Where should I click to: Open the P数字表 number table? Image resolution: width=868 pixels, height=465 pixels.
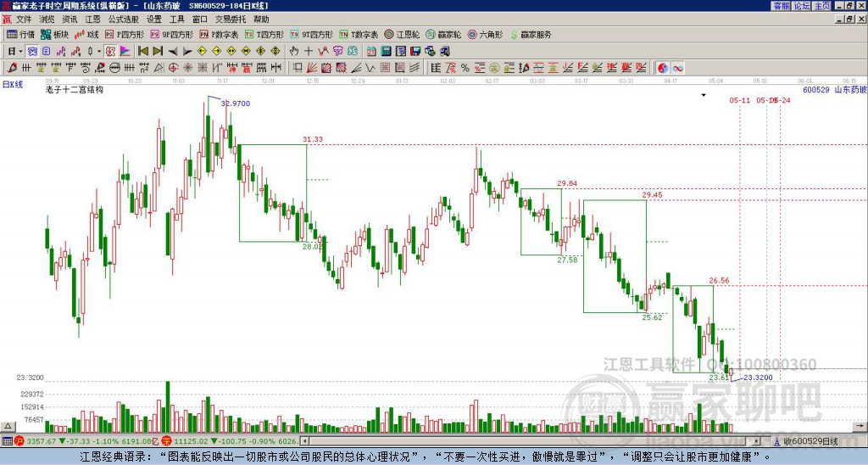pyautogui.click(x=219, y=34)
